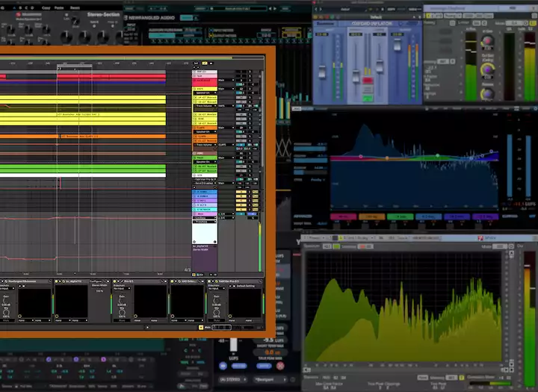Select the pink EQ band button

(x=344, y=217)
